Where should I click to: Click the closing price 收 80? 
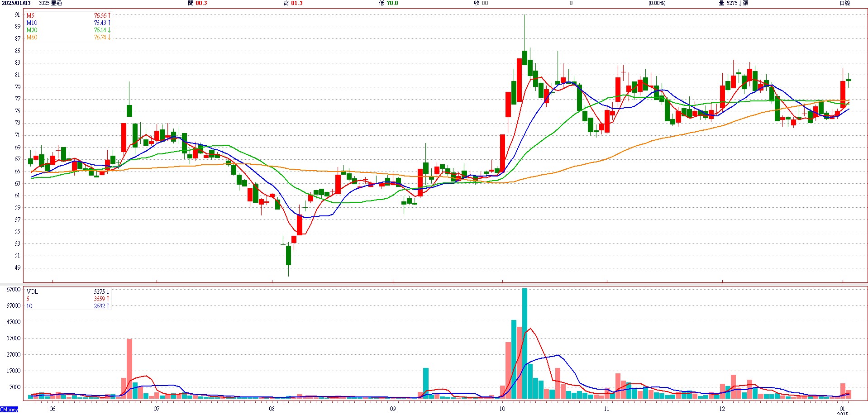click(x=481, y=3)
